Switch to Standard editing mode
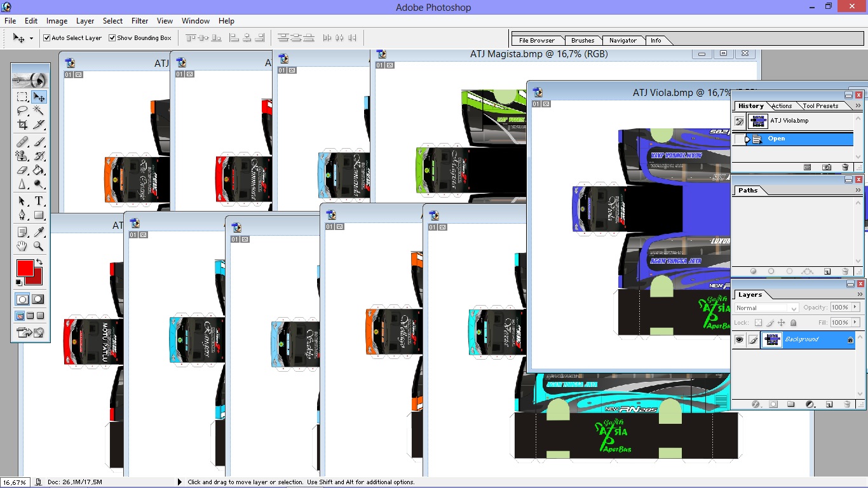868x488 pixels. (x=22, y=299)
